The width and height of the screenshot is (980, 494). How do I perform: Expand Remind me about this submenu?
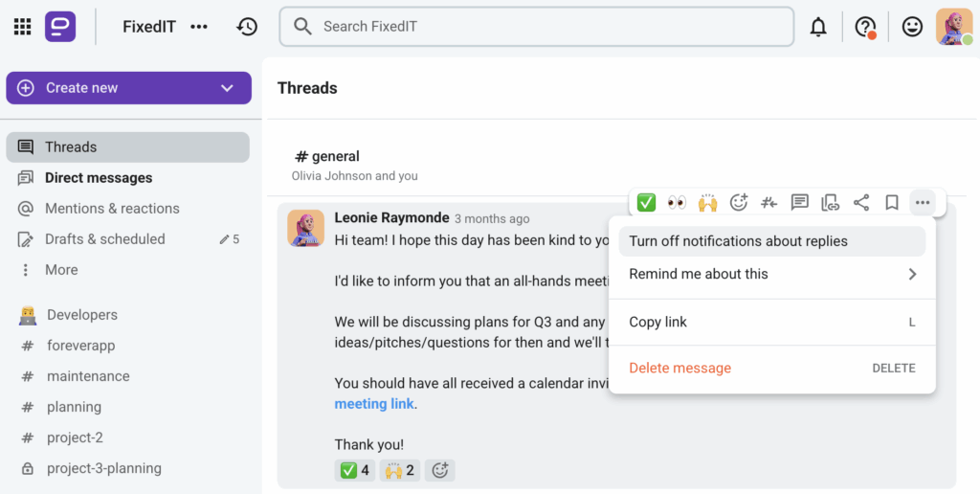pos(772,274)
